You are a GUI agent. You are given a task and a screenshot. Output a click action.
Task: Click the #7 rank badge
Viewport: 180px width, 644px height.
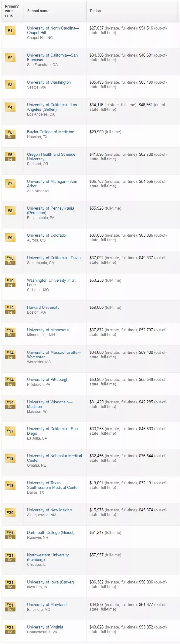10,184
